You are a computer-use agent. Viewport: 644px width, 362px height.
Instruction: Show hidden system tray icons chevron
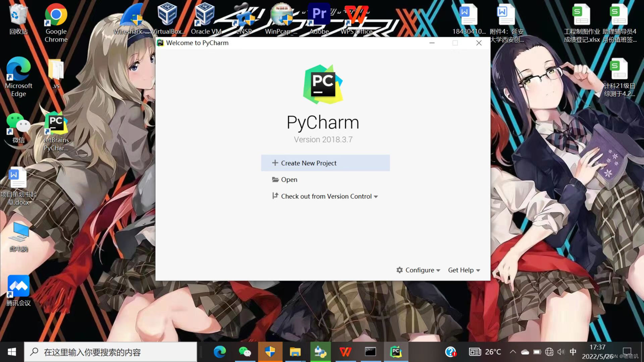(513, 352)
